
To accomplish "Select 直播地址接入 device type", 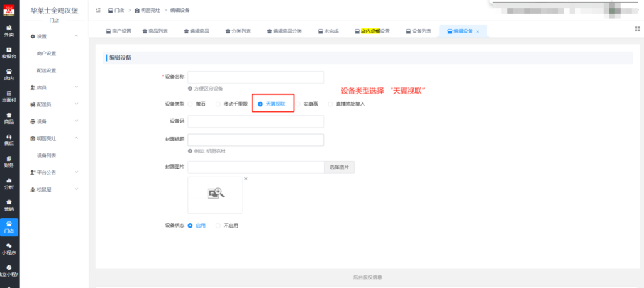I will 347,104.
